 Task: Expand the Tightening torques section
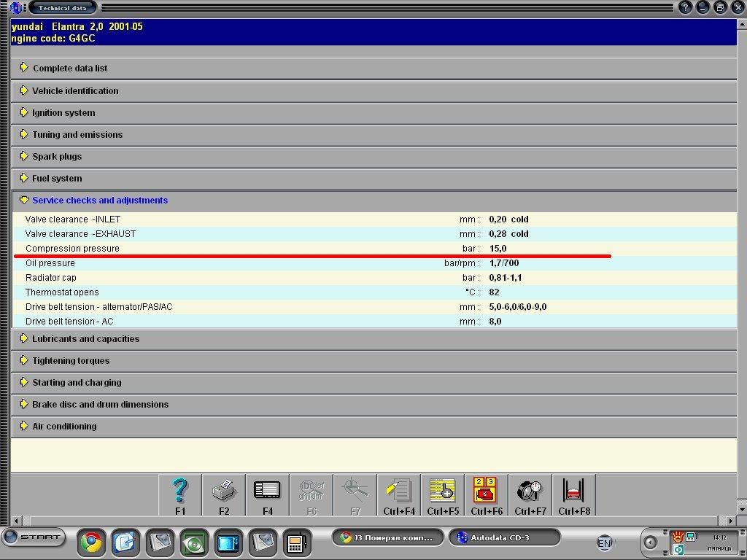[374, 360]
